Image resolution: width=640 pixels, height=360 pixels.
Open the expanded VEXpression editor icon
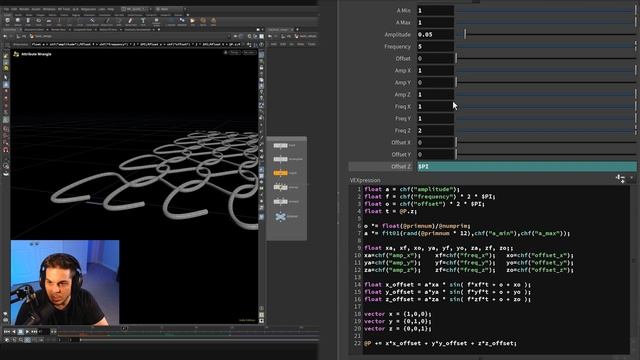(x=620, y=178)
